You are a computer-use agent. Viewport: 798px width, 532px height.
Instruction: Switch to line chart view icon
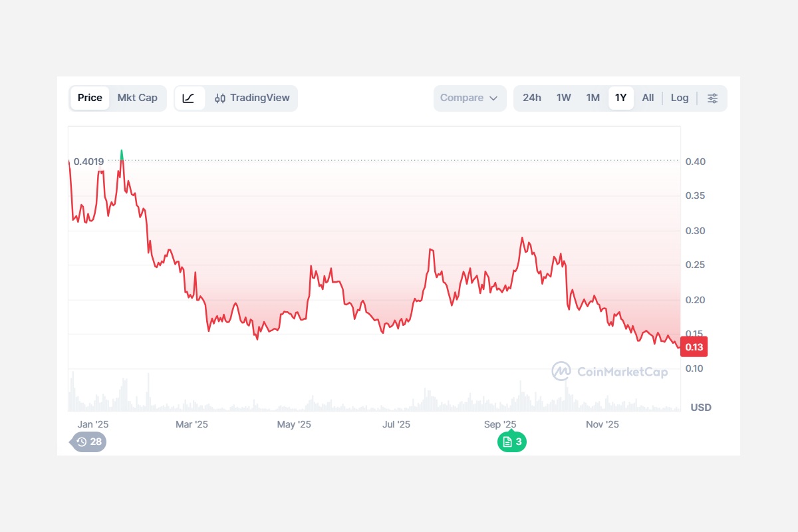pos(189,98)
